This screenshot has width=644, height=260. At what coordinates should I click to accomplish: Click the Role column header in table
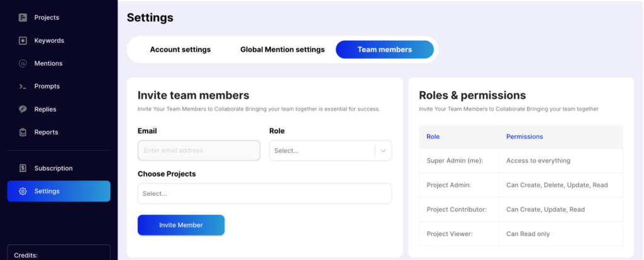pyautogui.click(x=433, y=137)
